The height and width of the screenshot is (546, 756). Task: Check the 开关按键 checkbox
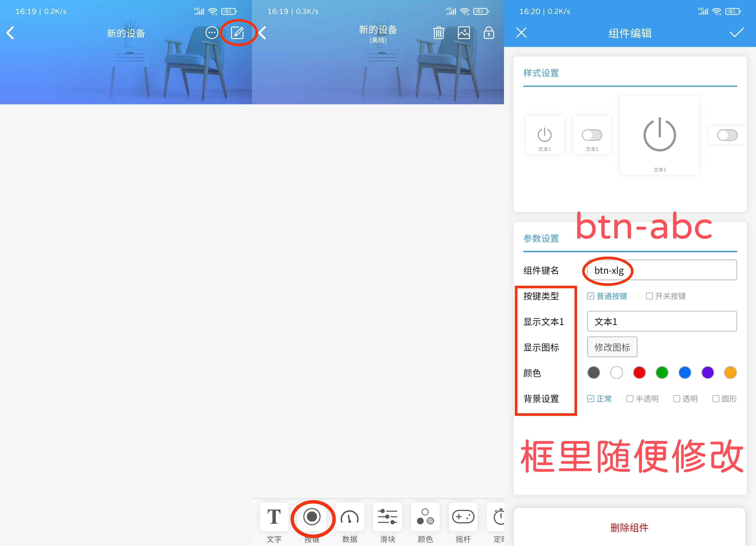(649, 296)
